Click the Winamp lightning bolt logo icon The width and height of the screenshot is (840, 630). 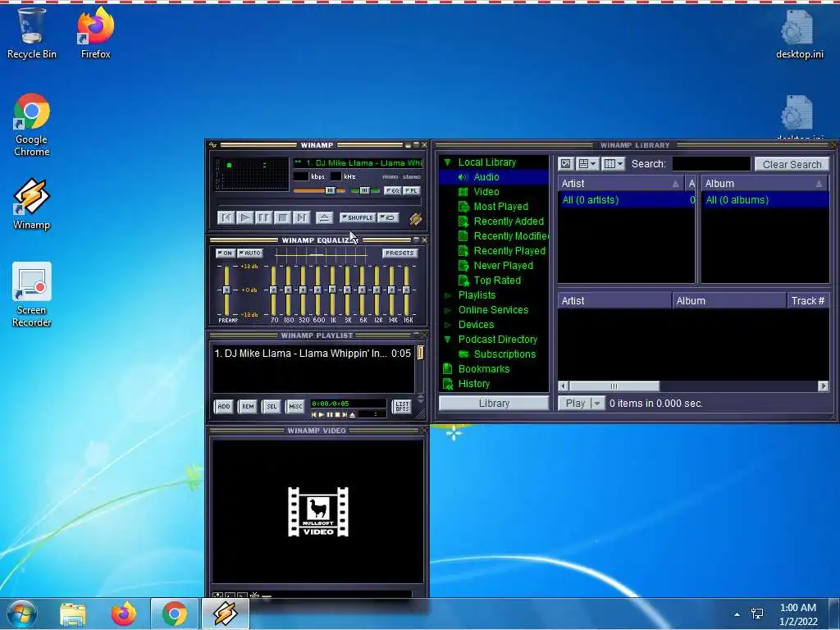coord(415,218)
